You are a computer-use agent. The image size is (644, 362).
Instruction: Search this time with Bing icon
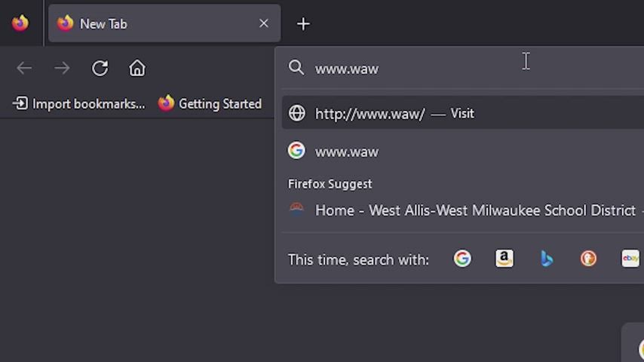point(547,259)
